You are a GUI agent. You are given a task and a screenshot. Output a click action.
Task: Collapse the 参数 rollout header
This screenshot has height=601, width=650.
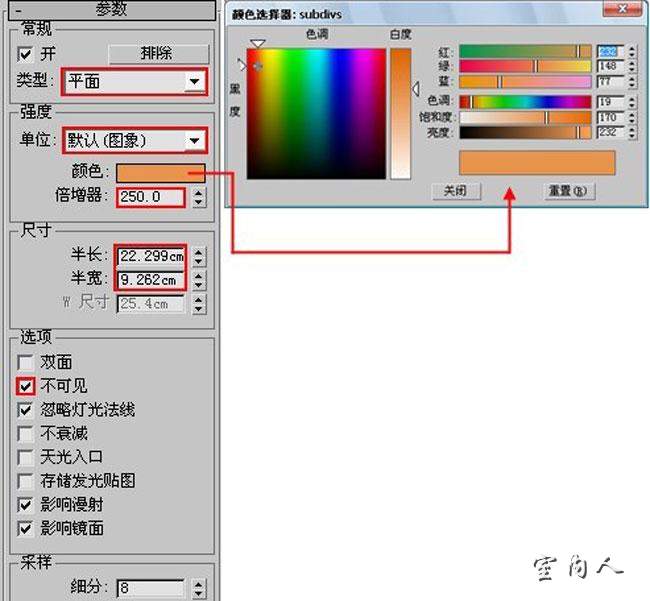(x=112, y=9)
